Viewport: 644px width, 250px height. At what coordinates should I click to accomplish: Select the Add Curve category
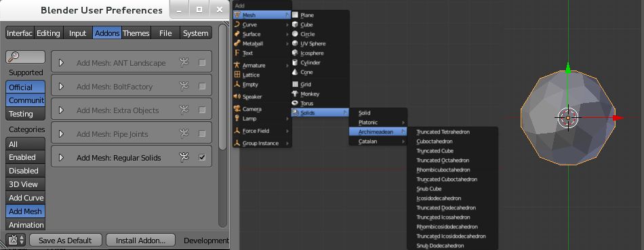[26, 198]
